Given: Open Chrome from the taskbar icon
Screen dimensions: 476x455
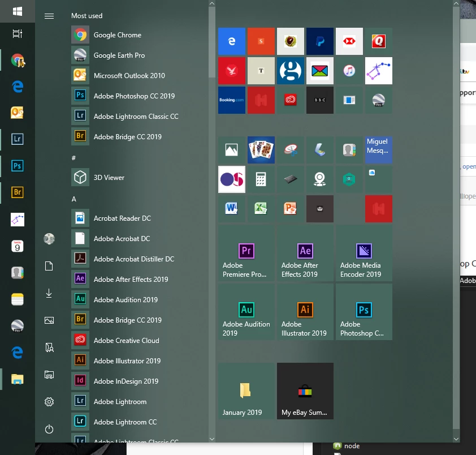Looking at the screenshot, I should [18, 60].
